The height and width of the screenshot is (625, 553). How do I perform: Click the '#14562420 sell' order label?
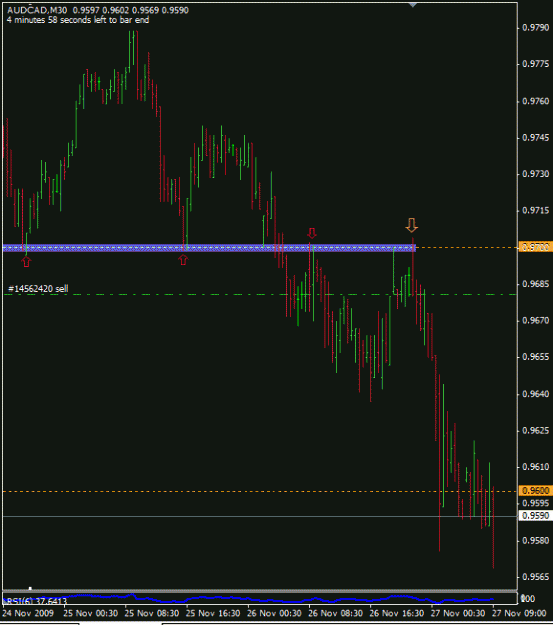(x=38, y=289)
